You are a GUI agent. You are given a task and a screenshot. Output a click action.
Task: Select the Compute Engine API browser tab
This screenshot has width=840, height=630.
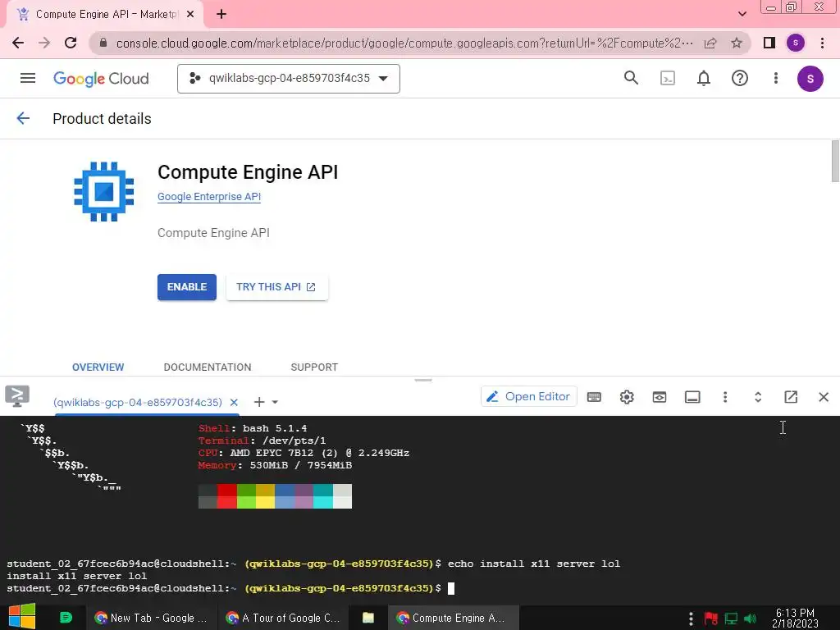pyautogui.click(x=105, y=15)
